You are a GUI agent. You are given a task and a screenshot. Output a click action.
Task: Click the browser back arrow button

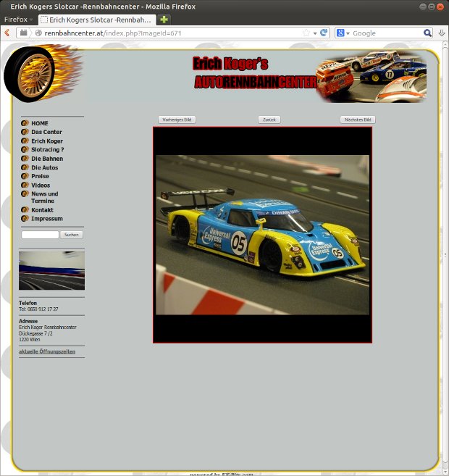click(x=7, y=33)
